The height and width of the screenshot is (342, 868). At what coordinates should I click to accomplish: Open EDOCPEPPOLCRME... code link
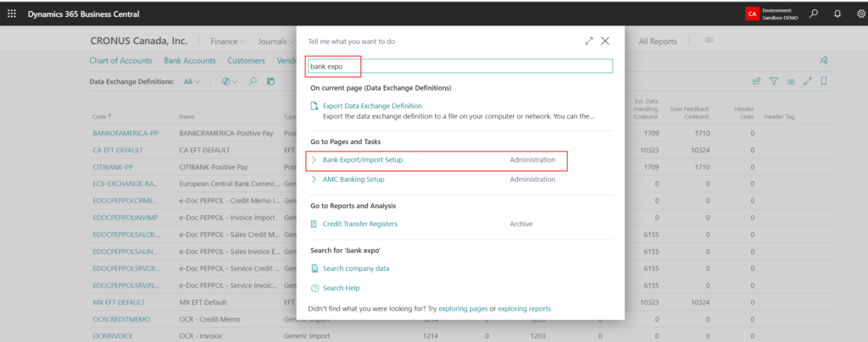[125, 201]
